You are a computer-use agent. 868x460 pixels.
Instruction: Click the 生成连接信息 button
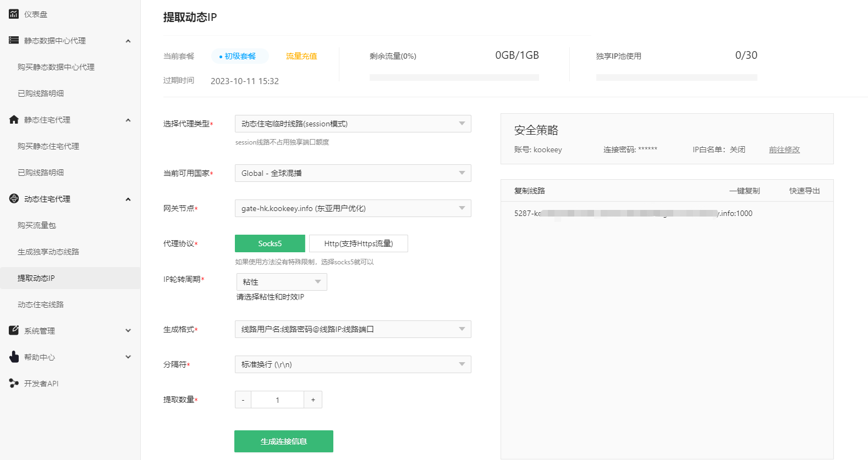[x=284, y=441]
